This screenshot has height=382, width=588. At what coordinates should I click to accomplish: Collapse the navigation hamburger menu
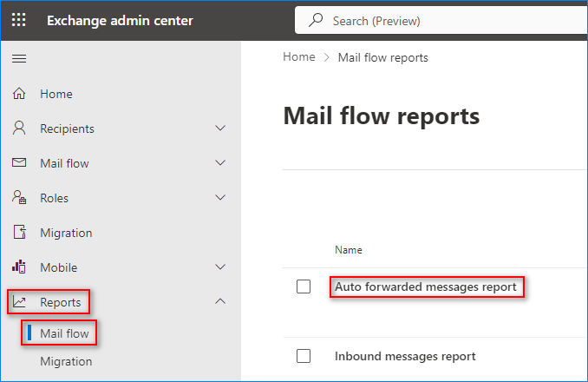coord(19,58)
